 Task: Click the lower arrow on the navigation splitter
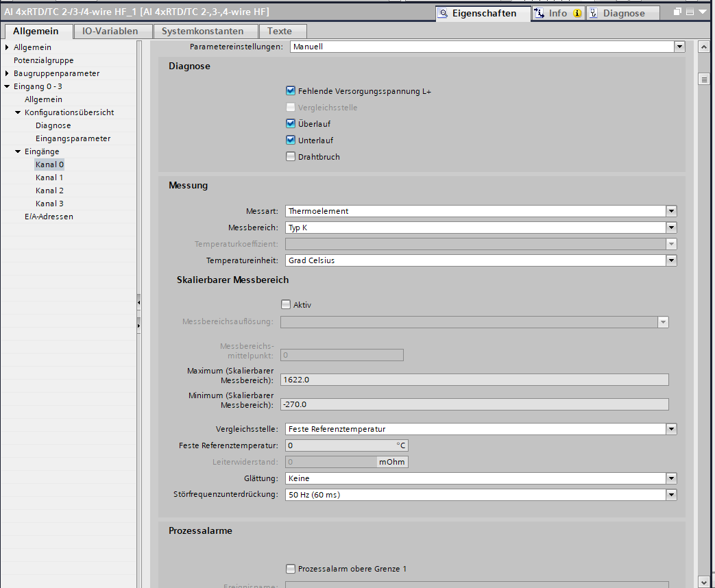pyautogui.click(x=139, y=324)
